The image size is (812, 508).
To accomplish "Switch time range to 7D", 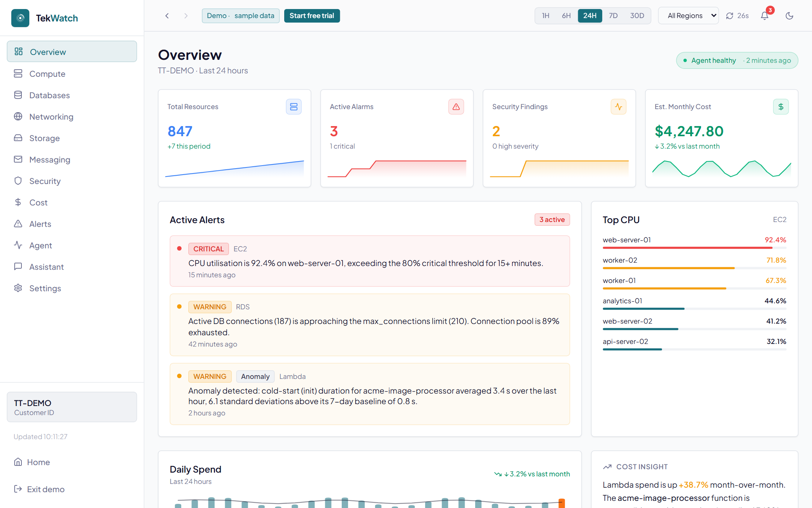I will click(x=613, y=16).
